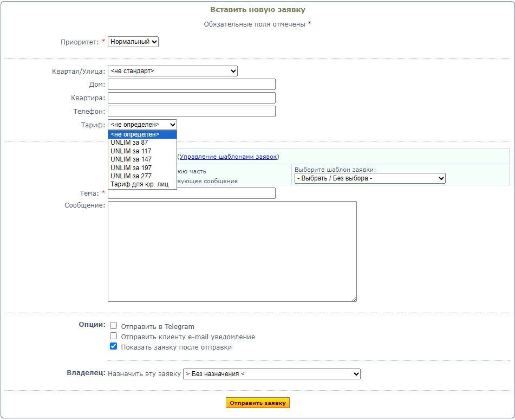Viewport: 515px width, 420px height.
Task: Click the Телефон input field
Action: [x=192, y=112]
